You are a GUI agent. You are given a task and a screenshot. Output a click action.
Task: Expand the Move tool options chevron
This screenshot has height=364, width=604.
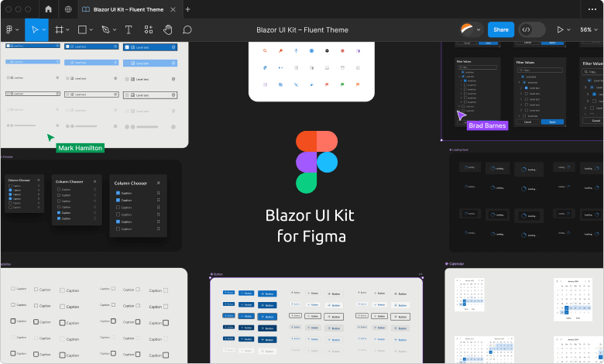[x=44, y=29]
